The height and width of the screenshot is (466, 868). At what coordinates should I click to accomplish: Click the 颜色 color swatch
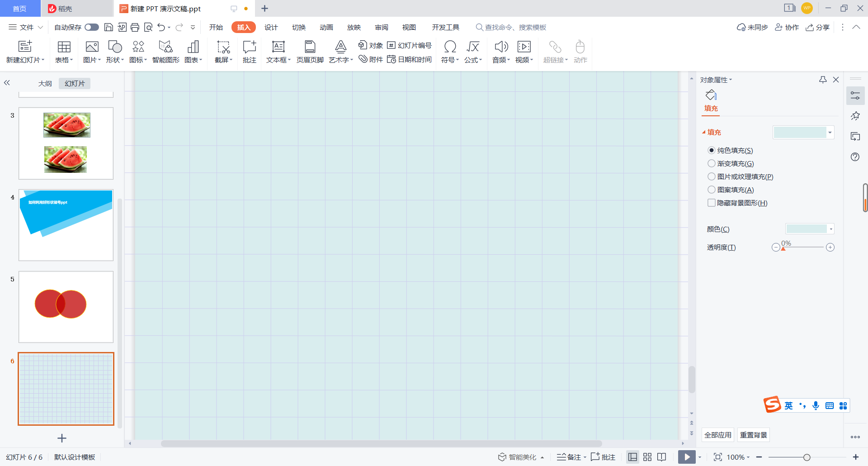click(807, 229)
